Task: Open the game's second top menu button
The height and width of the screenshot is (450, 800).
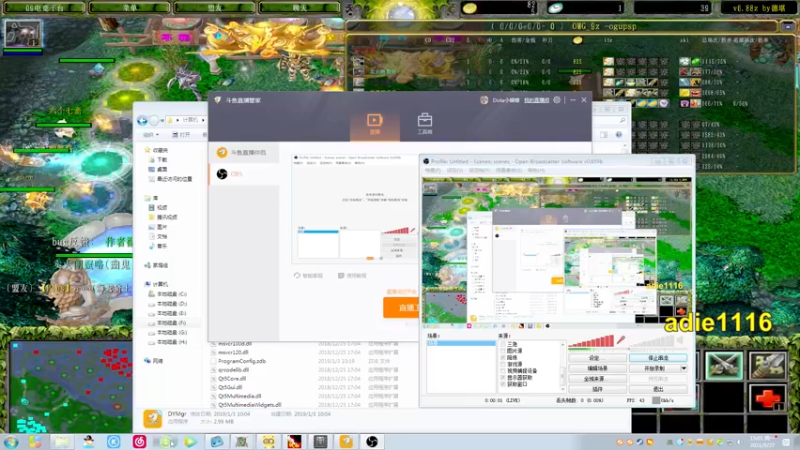Action: click(130, 8)
